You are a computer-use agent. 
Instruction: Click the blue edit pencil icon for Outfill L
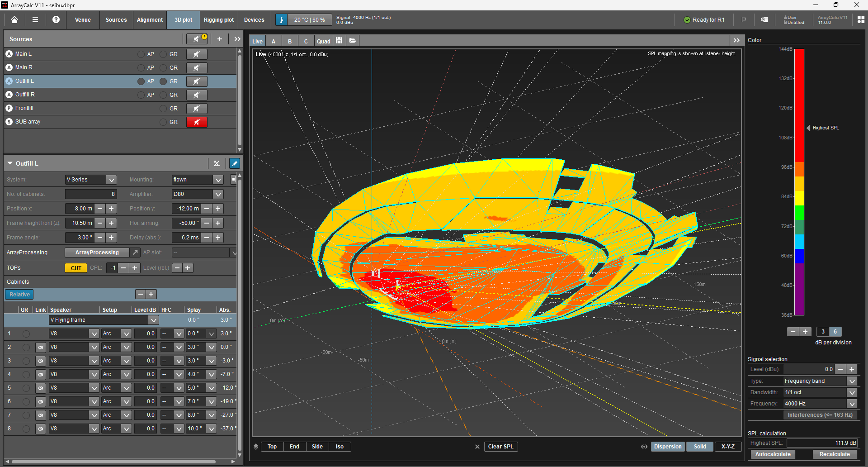234,163
